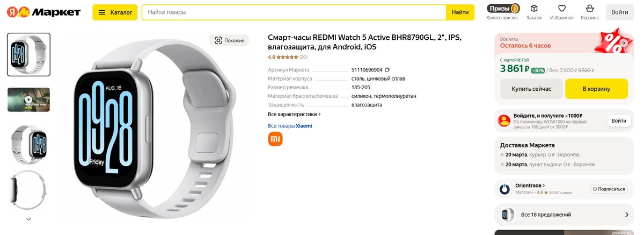Open the Заказы orders icon
The image size is (644, 235).
pyautogui.click(x=534, y=12)
